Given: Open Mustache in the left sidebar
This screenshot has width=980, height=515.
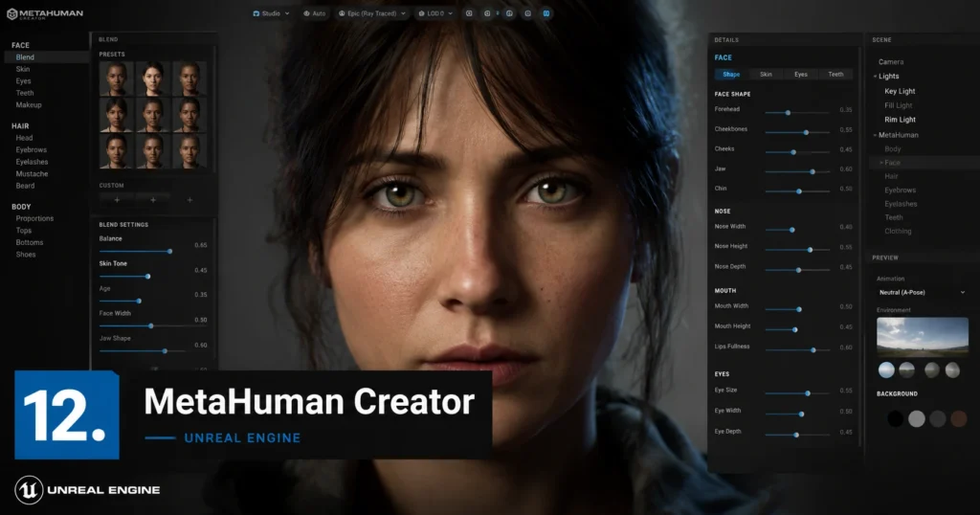Looking at the screenshot, I should (x=32, y=174).
